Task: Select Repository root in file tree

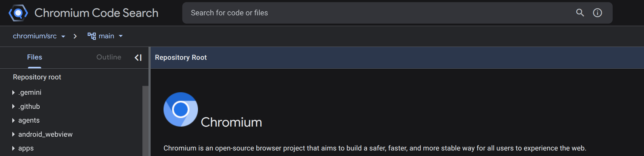Action: tap(37, 77)
